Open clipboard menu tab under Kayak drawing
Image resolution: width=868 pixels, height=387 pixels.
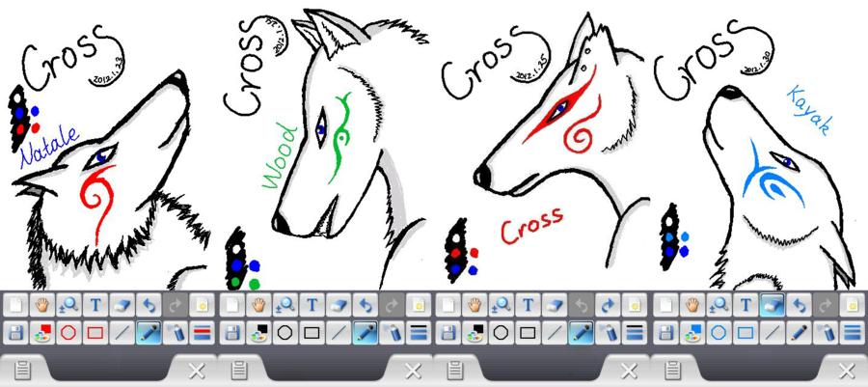click(673, 370)
